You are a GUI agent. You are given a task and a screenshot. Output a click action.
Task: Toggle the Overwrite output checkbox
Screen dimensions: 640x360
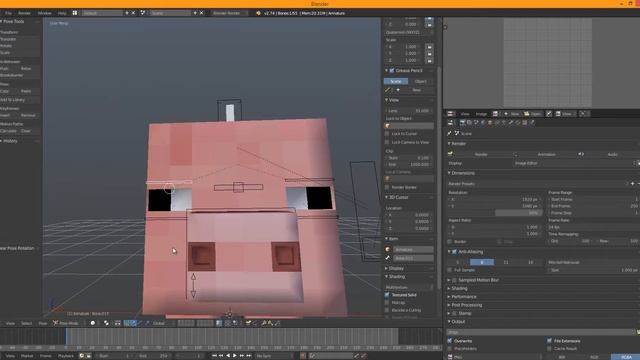tap(450, 341)
